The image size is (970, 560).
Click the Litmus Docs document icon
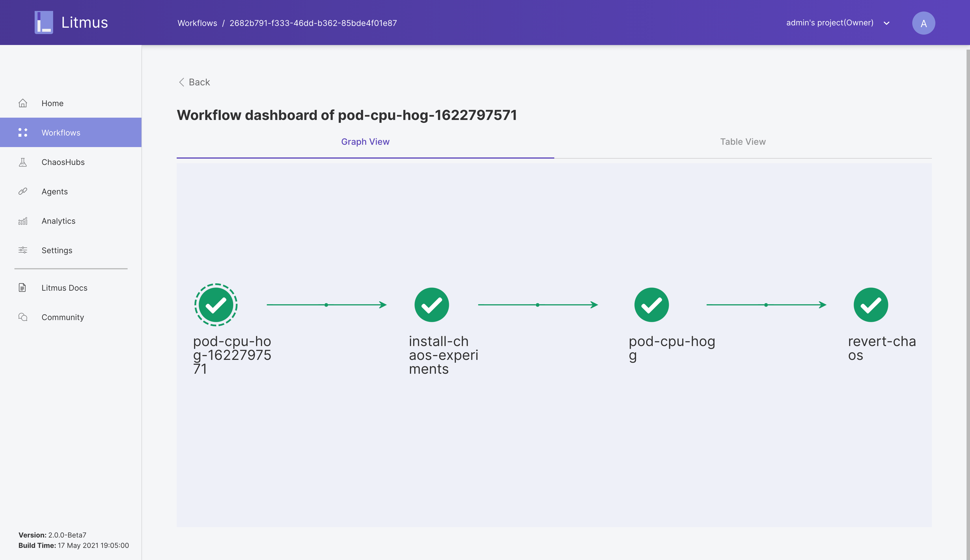pyautogui.click(x=22, y=288)
